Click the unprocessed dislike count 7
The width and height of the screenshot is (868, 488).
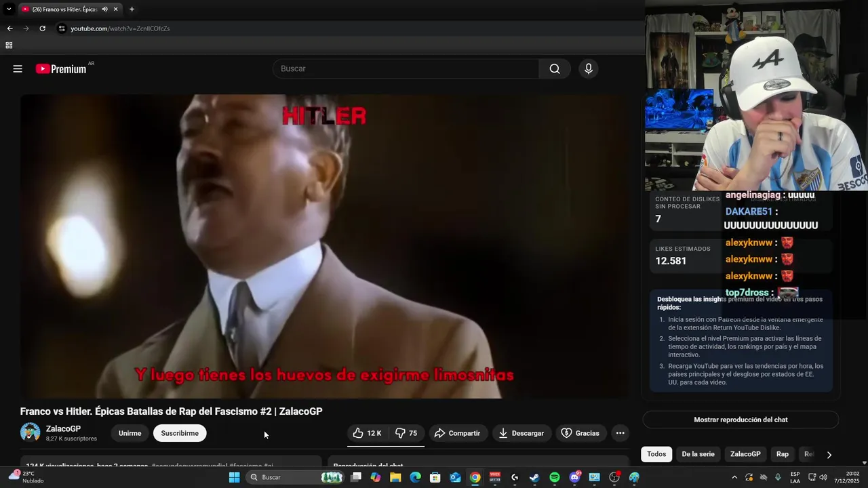pyautogui.click(x=658, y=219)
